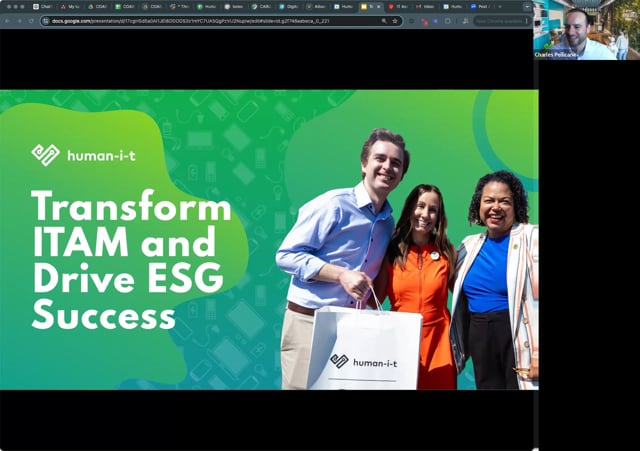640x451 pixels.
Task: Click Charles Pellicane video thumbnail
Action: click(x=587, y=30)
